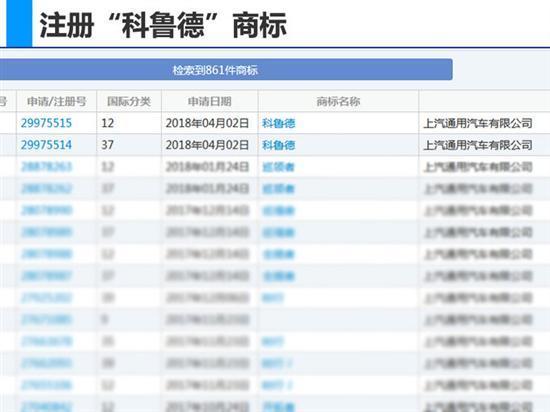Click the 注册“科鲁德”商标 page heading
The height and width of the screenshot is (412, 550).
[x=163, y=25]
